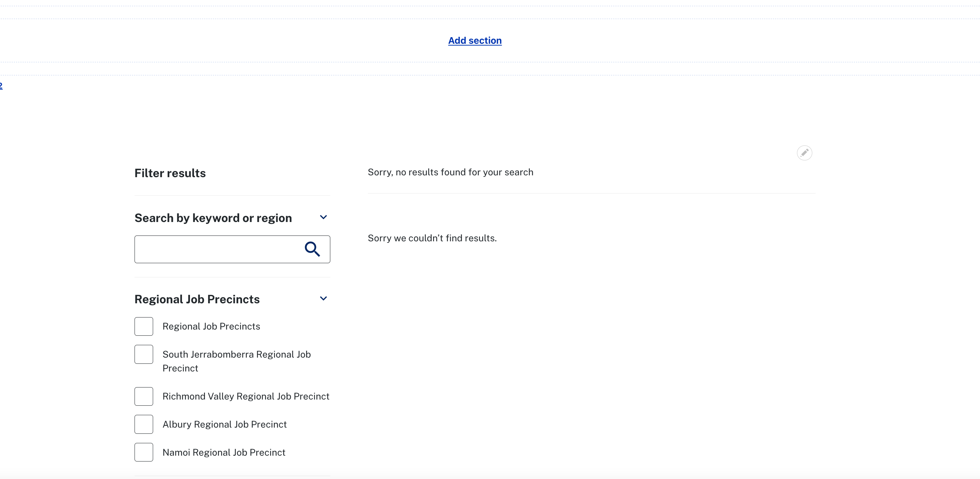
Task: Click 'Sorry we couldn't find results.' message
Action: pyautogui.click(x=432, y=238)
